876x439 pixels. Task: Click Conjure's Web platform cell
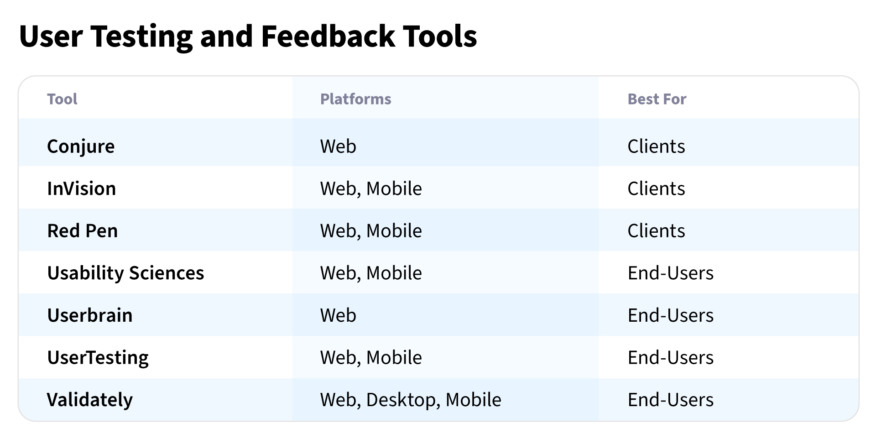point(338,146)
